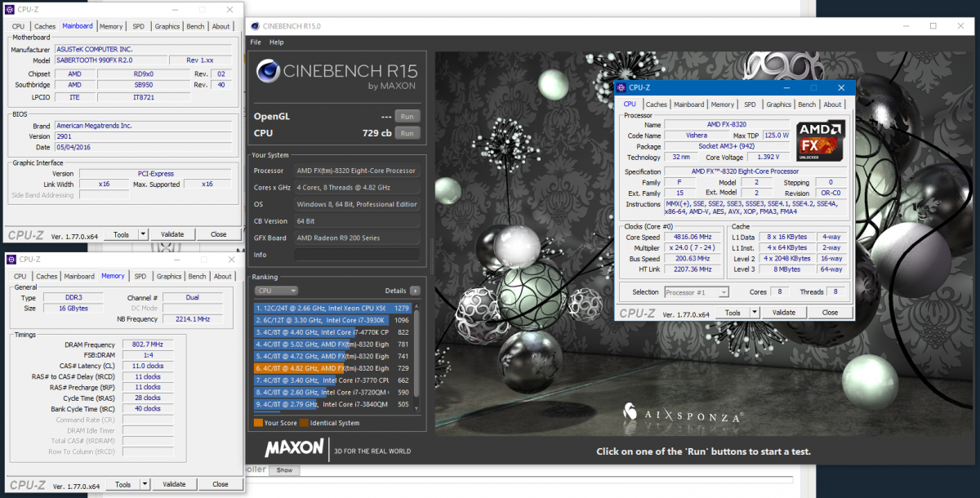Screen dimensions: 980x498
Task: Click Tools button in the Mainboard CPU-Z window
Action: point(122,234)
